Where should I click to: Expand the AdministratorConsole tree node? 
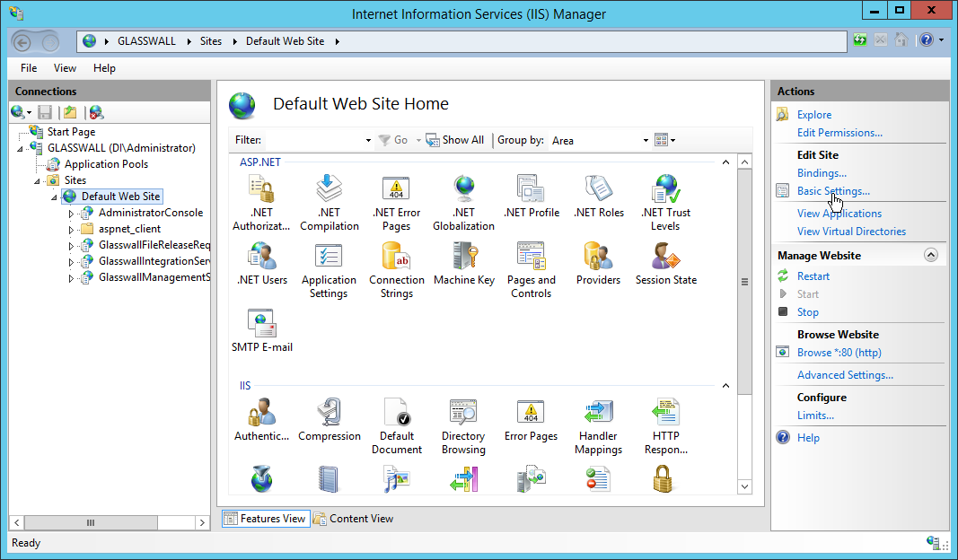(x=72, y=214)
